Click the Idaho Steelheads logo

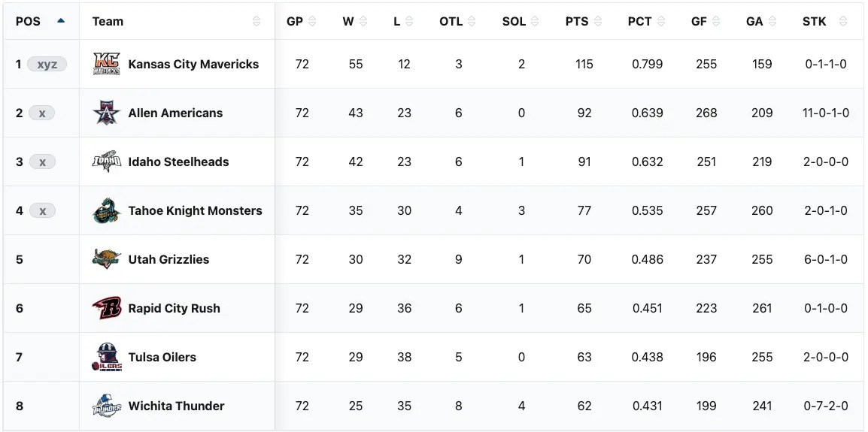pyautogui.click(x=106, y=162)
